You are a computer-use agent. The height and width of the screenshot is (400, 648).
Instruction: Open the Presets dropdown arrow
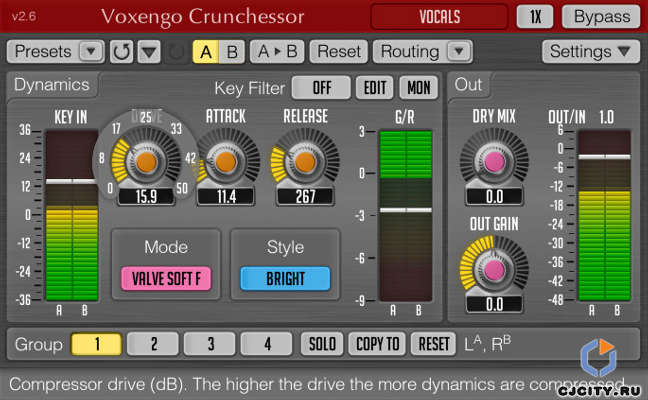coord(91,52)
